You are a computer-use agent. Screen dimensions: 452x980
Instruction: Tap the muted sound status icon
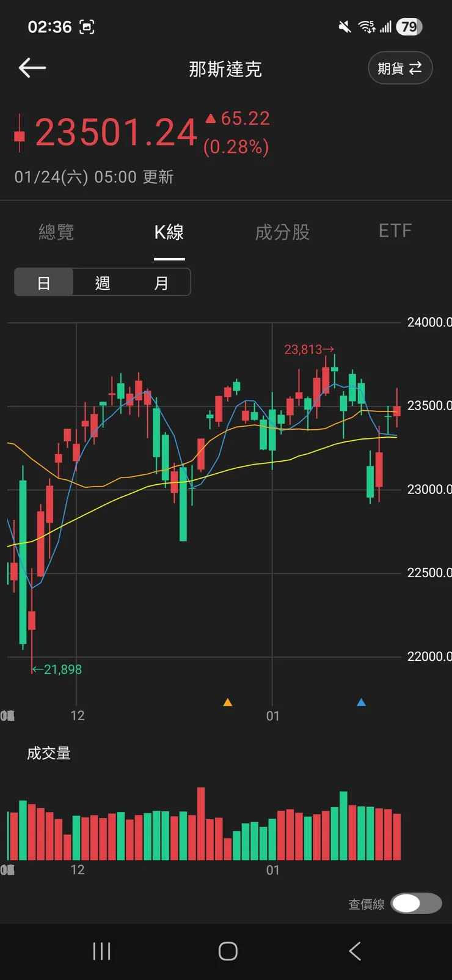click(x=345, y=27)
